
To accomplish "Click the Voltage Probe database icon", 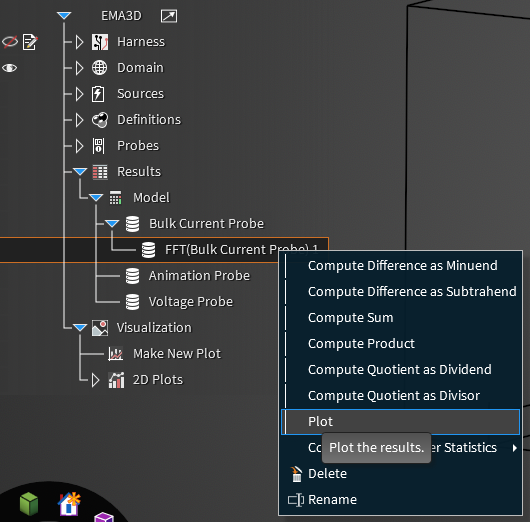I will (x=132, y=302).
